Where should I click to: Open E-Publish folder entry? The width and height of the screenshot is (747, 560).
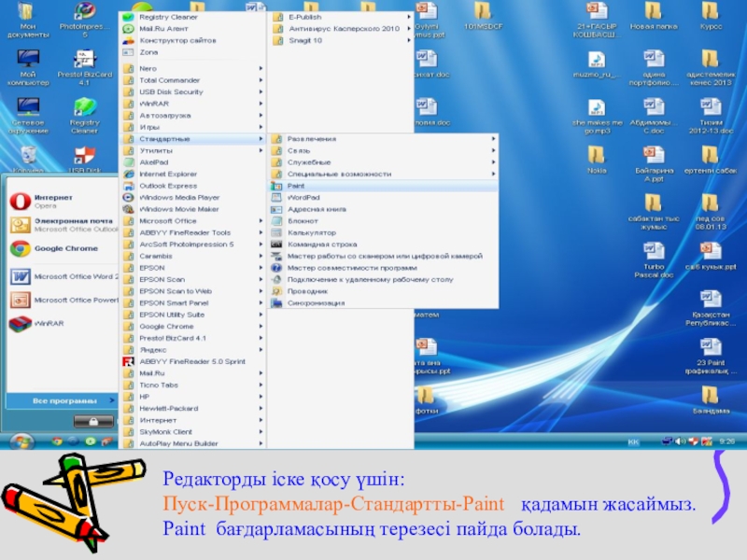click(x=341, y=17)
